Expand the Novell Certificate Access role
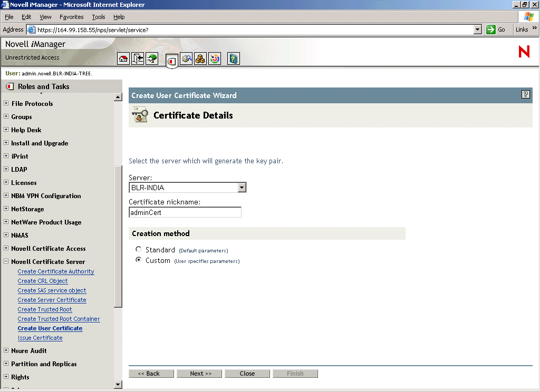The height and width of the screenshot is (392, 540). [x=6, y=248]
